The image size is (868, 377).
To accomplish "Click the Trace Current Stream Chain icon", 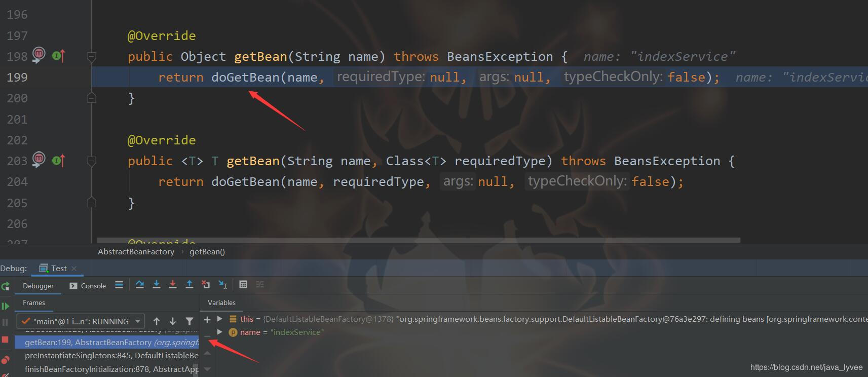I will point(260,285).
